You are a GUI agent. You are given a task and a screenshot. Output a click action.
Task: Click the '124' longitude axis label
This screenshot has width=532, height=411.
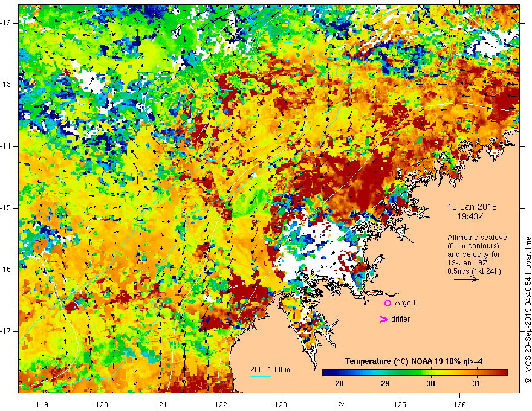click(340, 404)
